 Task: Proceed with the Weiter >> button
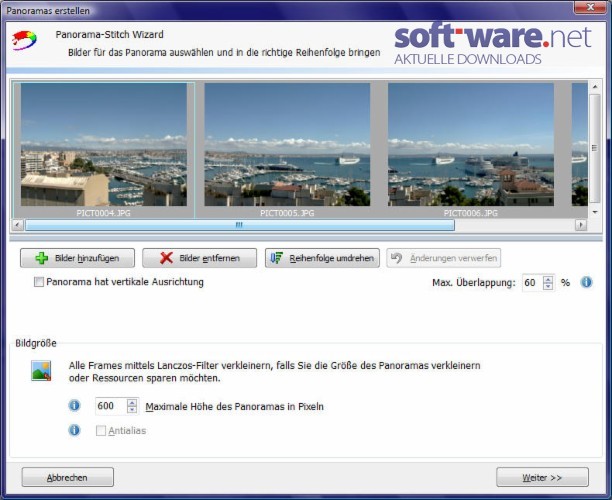tap(542, 477)
